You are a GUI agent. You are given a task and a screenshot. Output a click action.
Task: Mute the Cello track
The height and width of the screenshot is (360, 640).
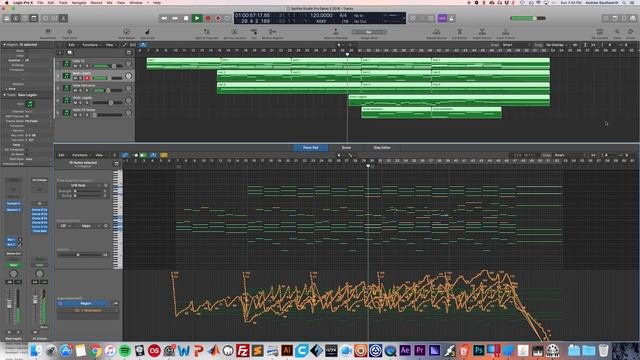(x=75, y=66)
